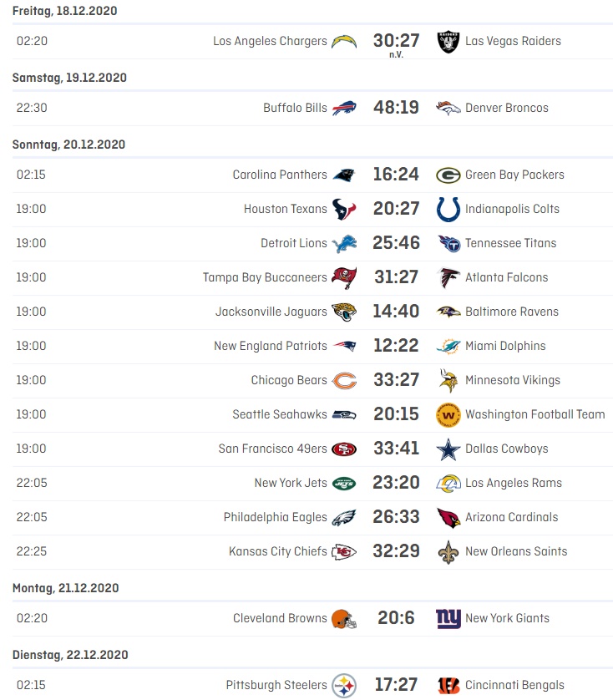Viewport: 613px width, 700px height.
Task: Select the Indianapolis Colts horseshoe logo
Action: point(448,210)
